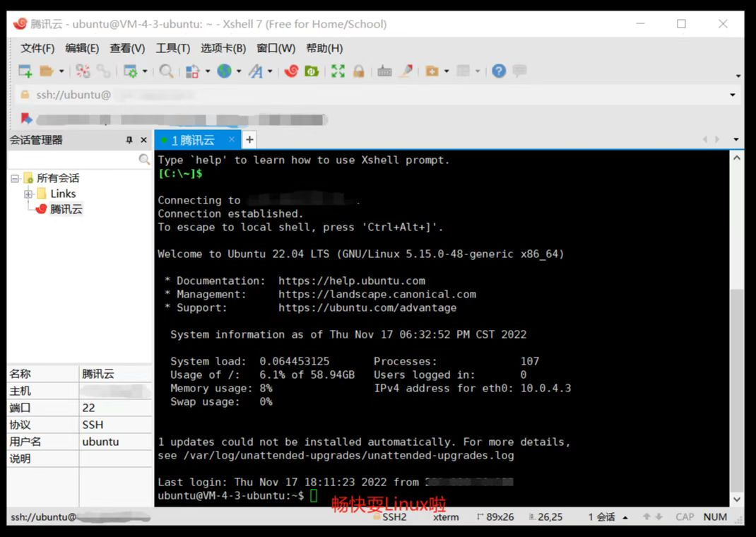Click SSH2 in the status bar
756x537 pixels.
394,517
